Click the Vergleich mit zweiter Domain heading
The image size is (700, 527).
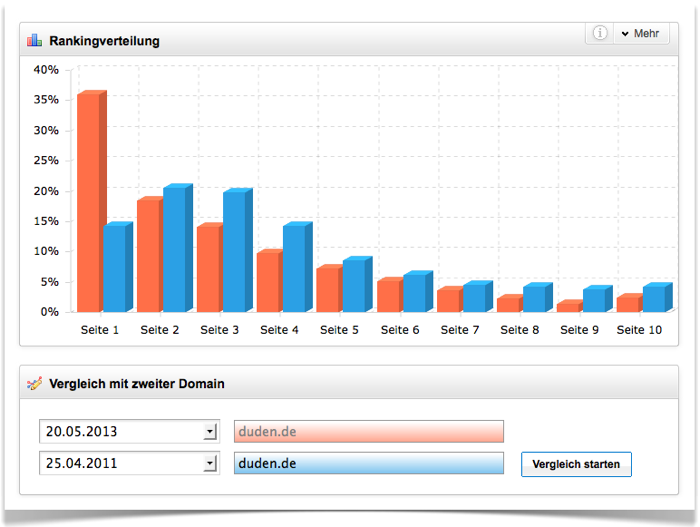(136, 383)
